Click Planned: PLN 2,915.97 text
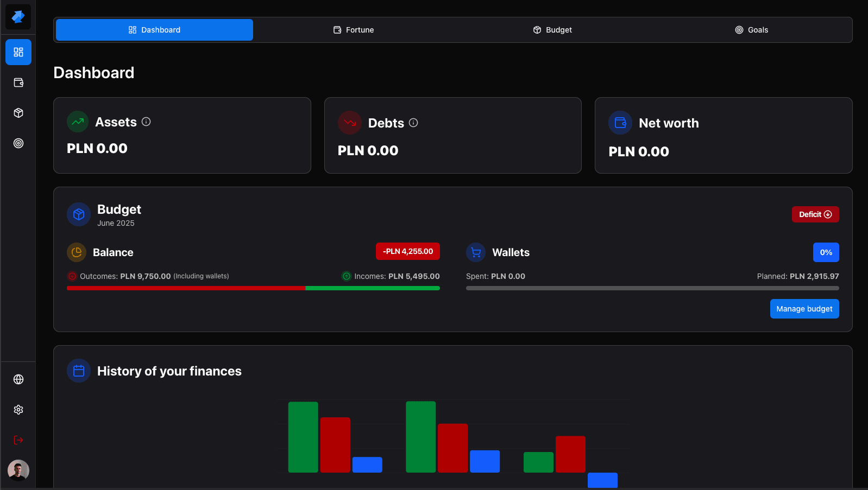This screenshot has height=490, width=868. (798, 276)
